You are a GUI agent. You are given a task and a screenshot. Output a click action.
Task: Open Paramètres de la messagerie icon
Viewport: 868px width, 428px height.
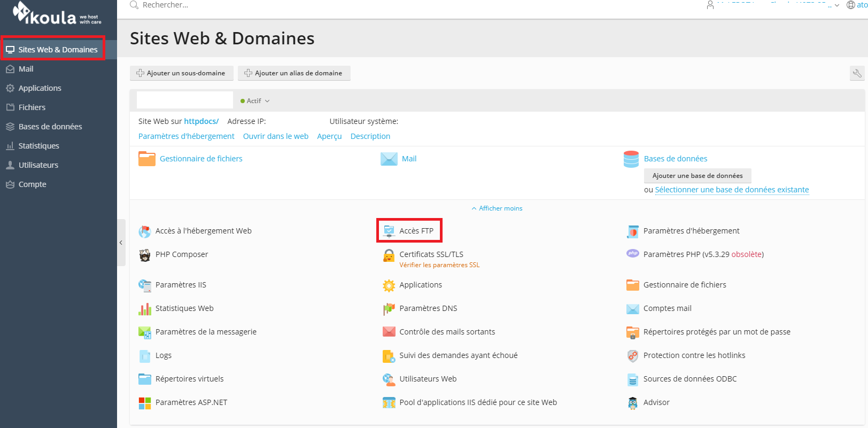(x=145, y=332)
